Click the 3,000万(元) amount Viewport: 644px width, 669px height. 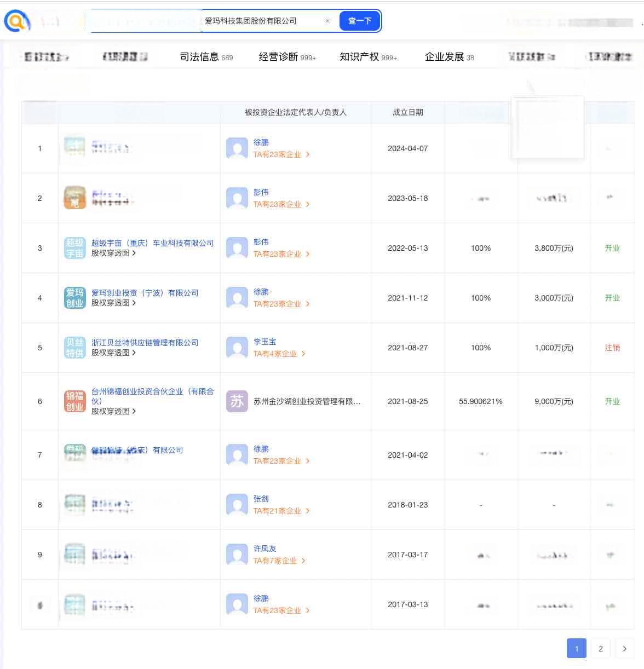[x=554, y=298]
